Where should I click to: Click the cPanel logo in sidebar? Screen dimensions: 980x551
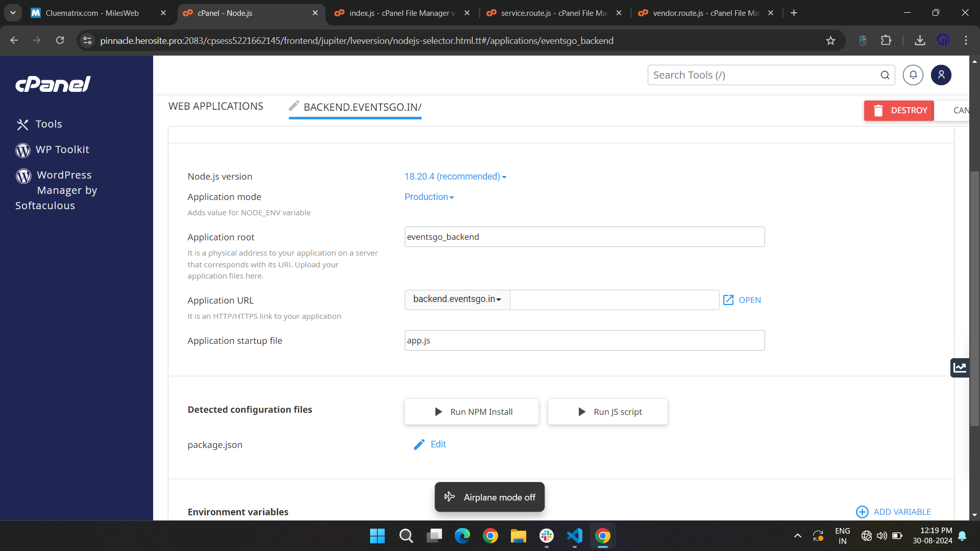click(x=53, y=84)
